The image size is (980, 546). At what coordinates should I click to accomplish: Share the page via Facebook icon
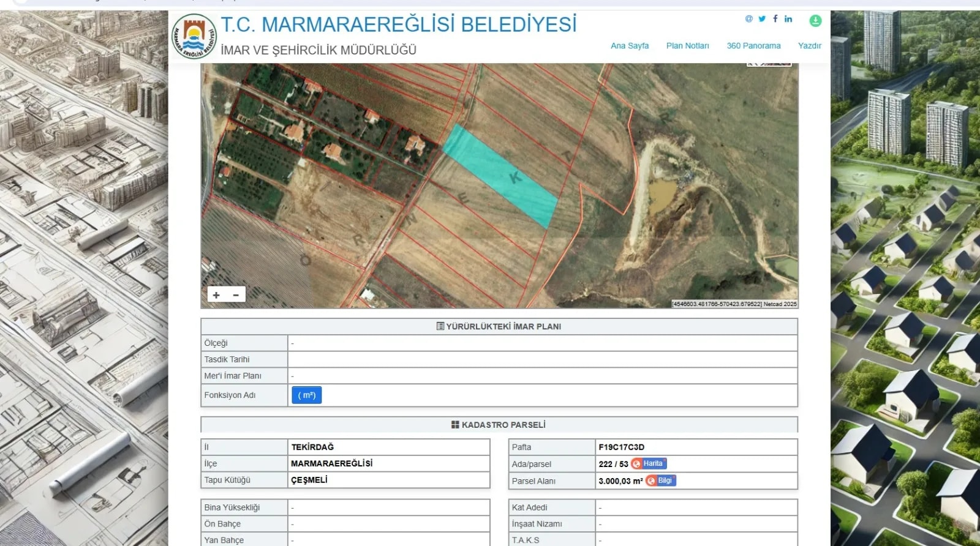tap(775, 19)
